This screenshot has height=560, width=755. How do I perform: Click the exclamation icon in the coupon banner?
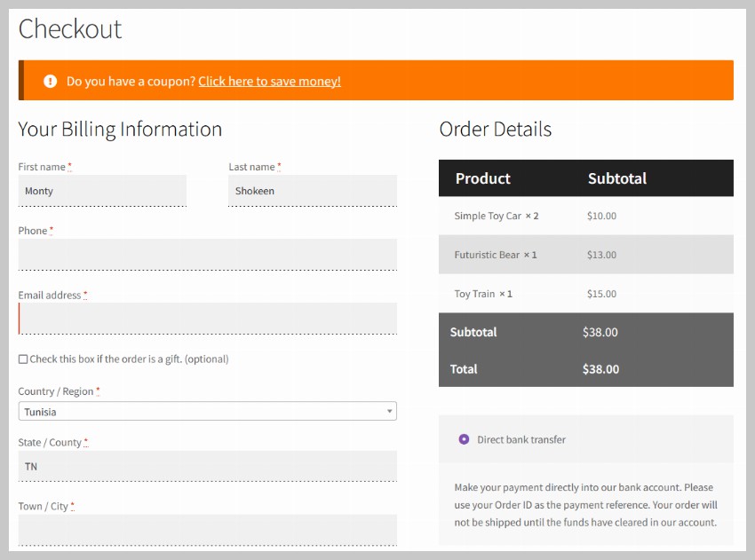tap(51, 82)
